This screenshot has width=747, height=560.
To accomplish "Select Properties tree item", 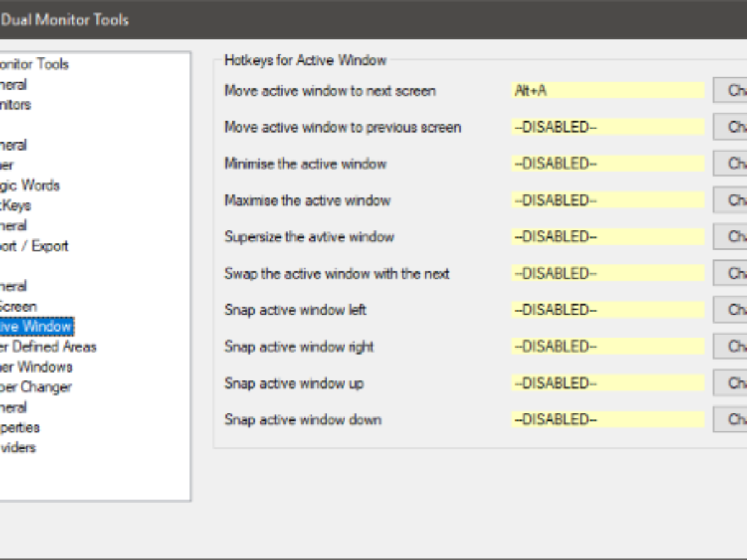I will click(20, 427).
